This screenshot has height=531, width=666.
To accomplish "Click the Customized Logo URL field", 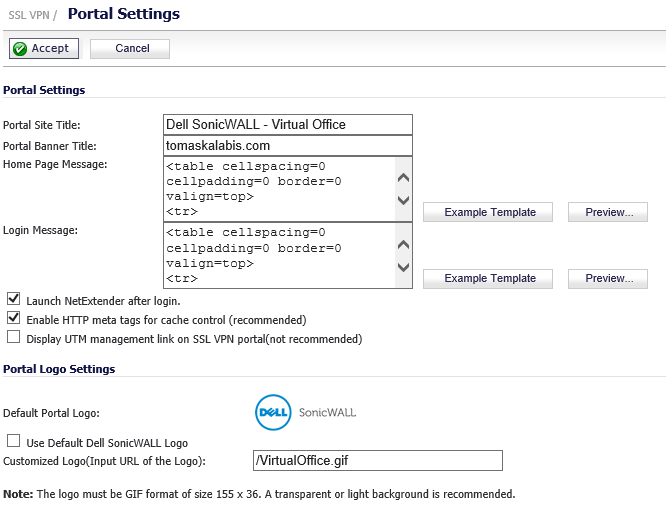I will click(x=378, y=460).
